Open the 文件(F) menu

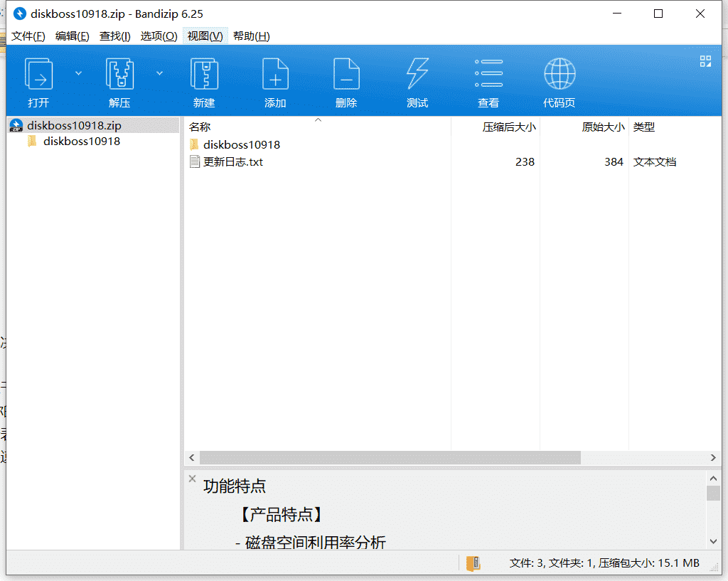pyautogui.click(x=28, y=36)
